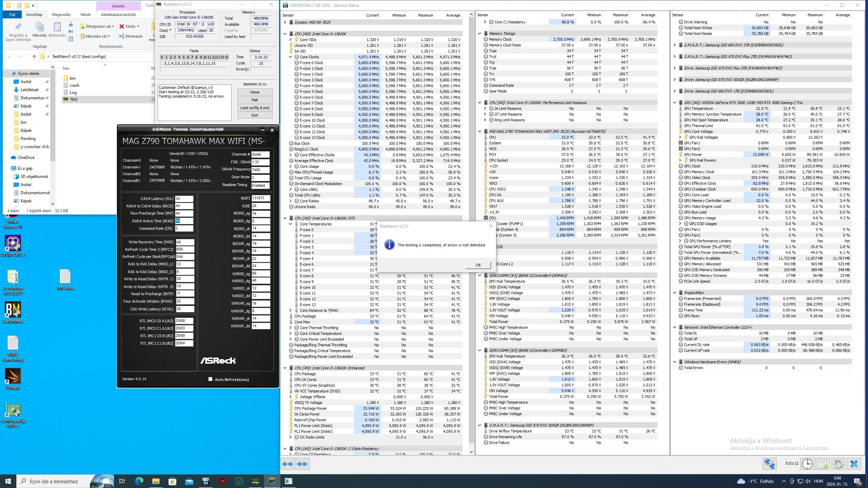The height and width of the screenshot is (488, 868).
Task: Click the HWiNFO collapse columns arrows icon
Action: tap(302, 464)
